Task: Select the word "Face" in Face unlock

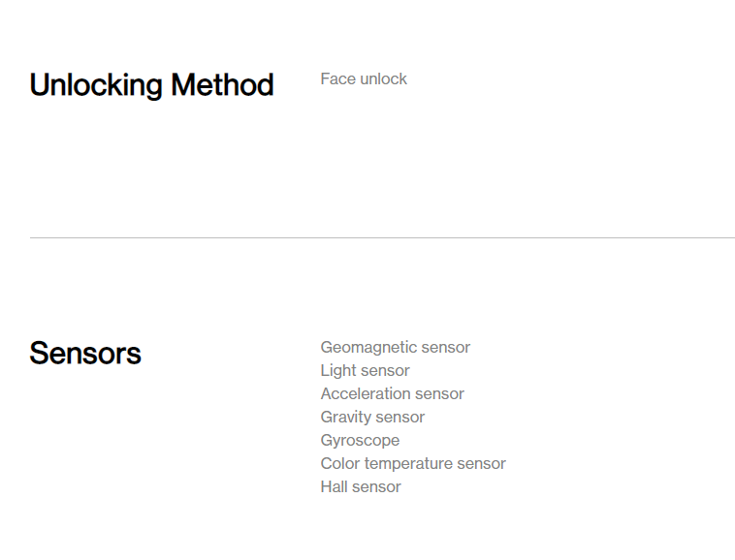Action: (337, 78)
